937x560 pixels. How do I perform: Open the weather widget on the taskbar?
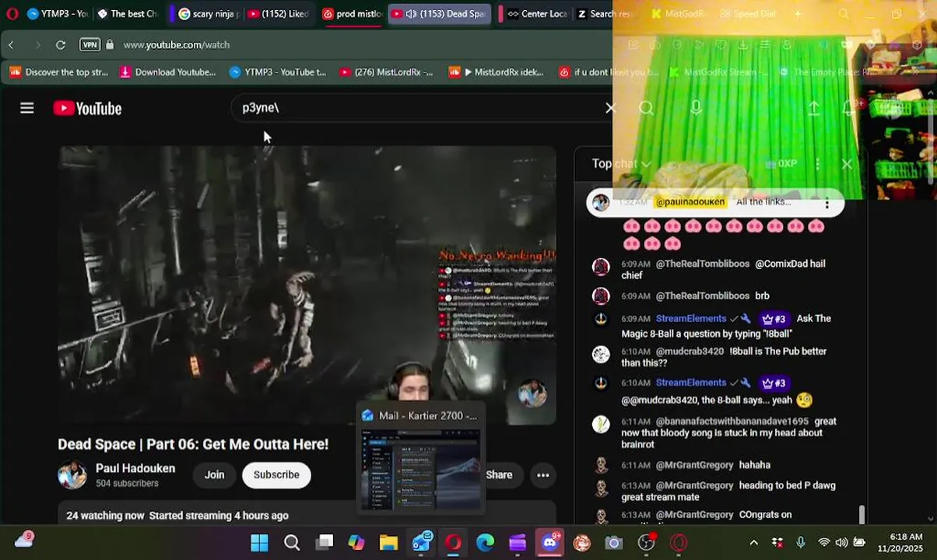[x=24, y=540]
